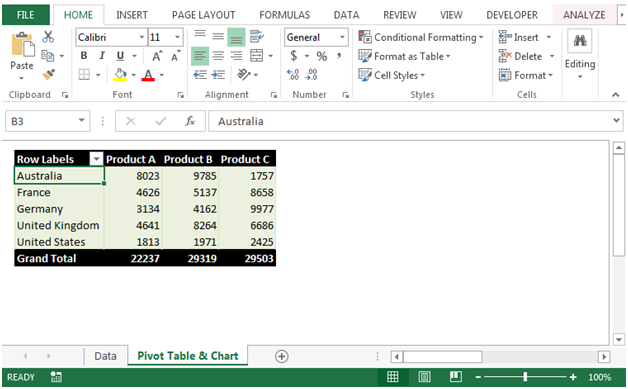The height and width of the screenshot is (389, 628).
Task: Expand the Calibri font name dropdown
Action: [141, 37]
